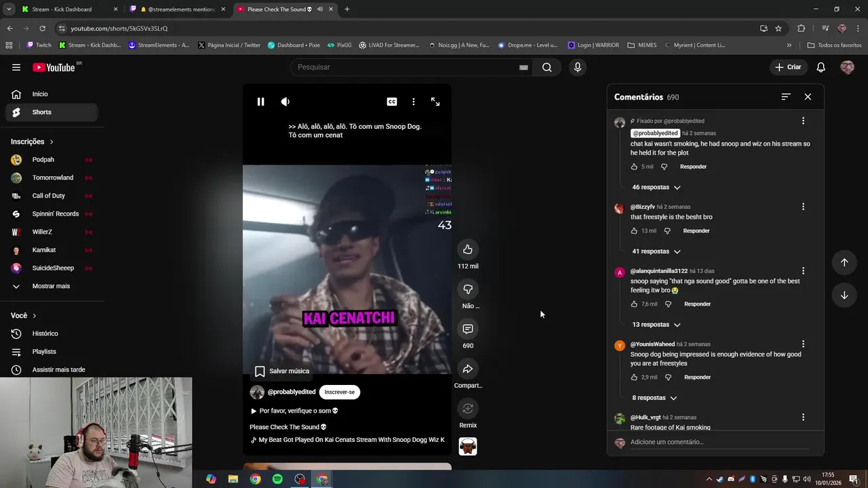Enter fullscreen for the Short
The height and width of the screenshot is (488, 868).
[x=435, y=102]
